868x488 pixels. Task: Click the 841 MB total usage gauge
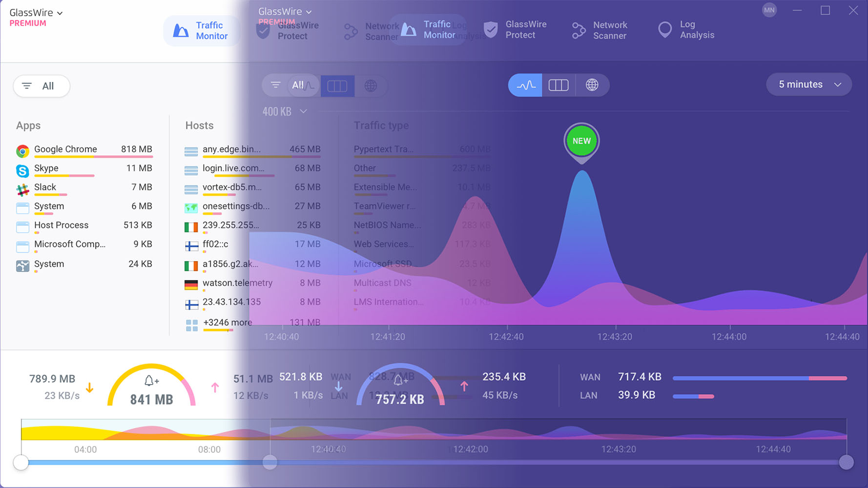(x=151, y=385)
